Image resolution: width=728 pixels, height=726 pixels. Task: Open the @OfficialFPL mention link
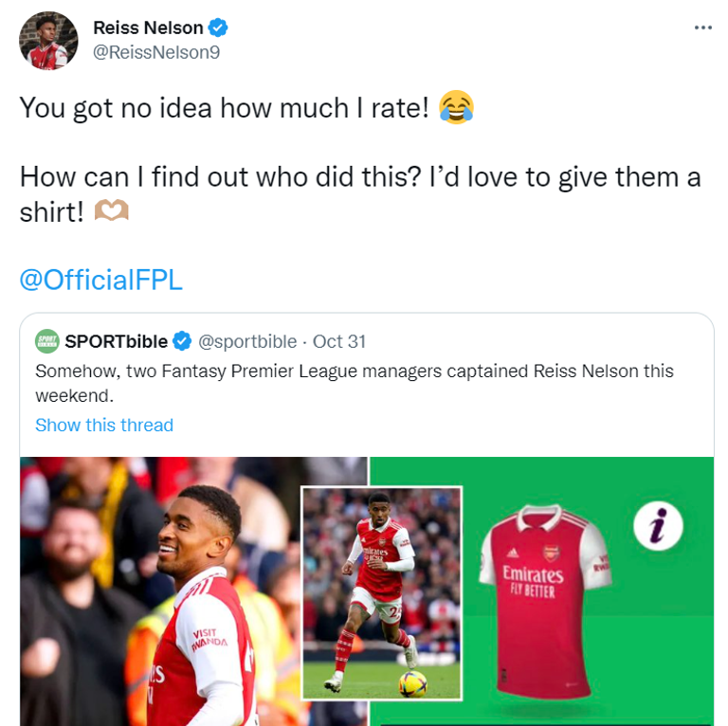click(101, 280)
